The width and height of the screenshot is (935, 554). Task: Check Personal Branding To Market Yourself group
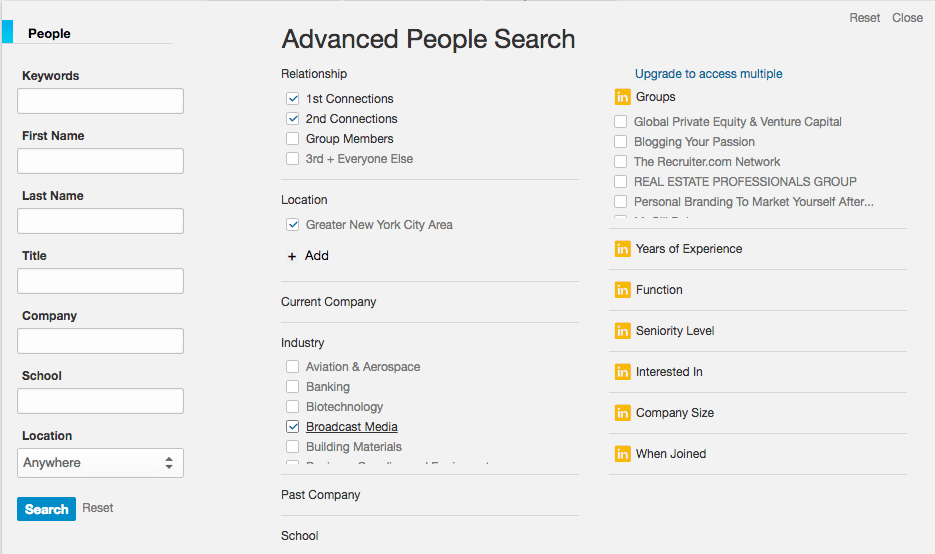coord(620,202)
